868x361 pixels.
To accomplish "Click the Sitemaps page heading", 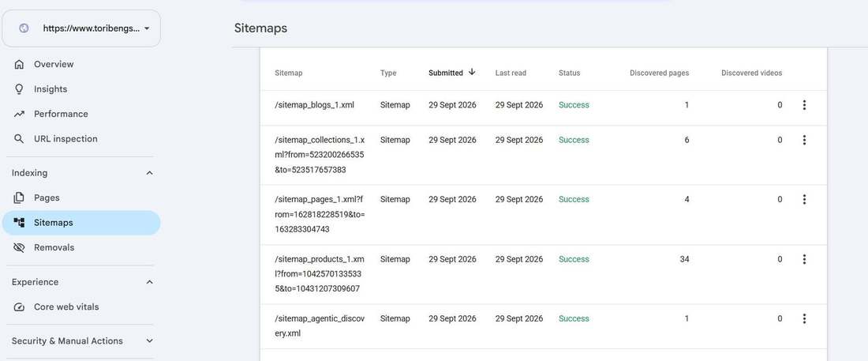I will pyautogui.click(x=260, y=28).
